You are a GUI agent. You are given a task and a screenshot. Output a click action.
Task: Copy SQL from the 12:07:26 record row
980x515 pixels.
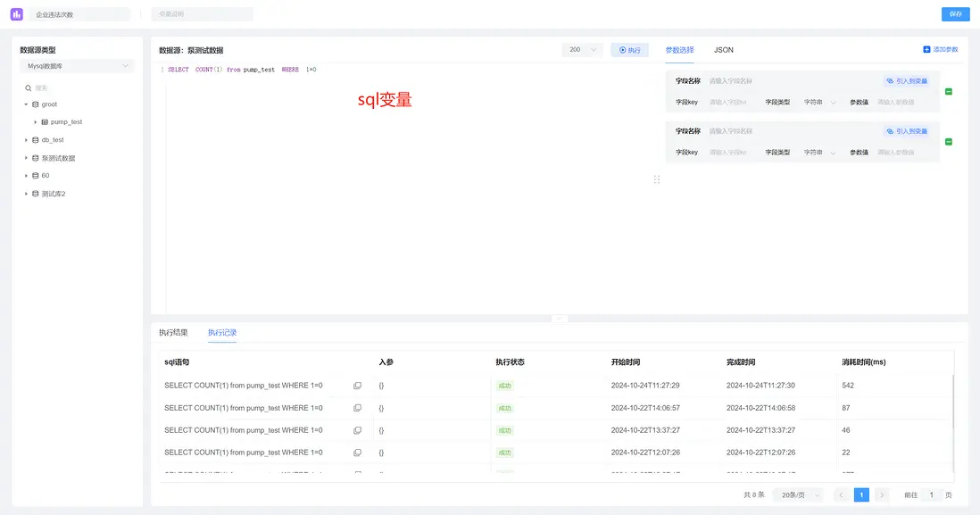[x=358, y=453]
